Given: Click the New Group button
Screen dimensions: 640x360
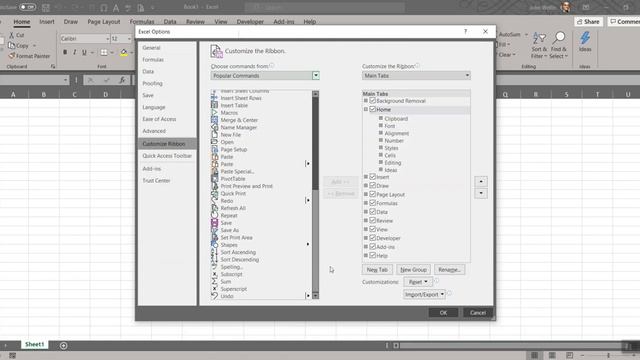Looking at the screenshot, I should 413,270.
